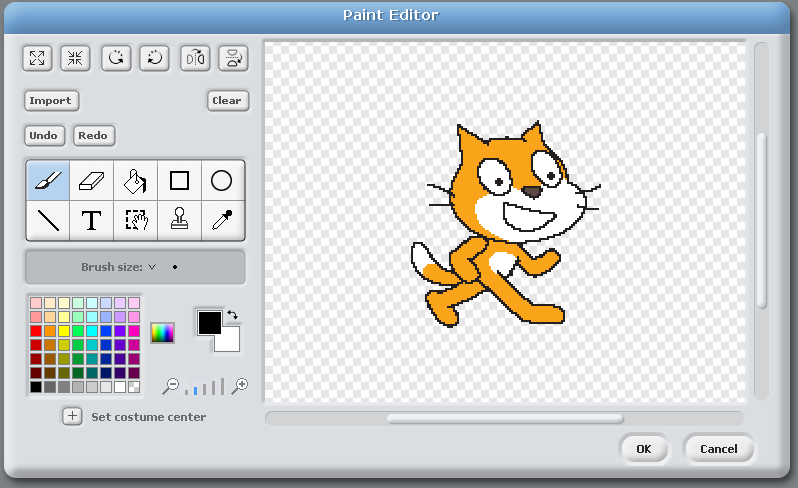The width and height of the screenshot is (798, 488).
Task: Open the Brush size dropdown
Action: click(152, 267)
